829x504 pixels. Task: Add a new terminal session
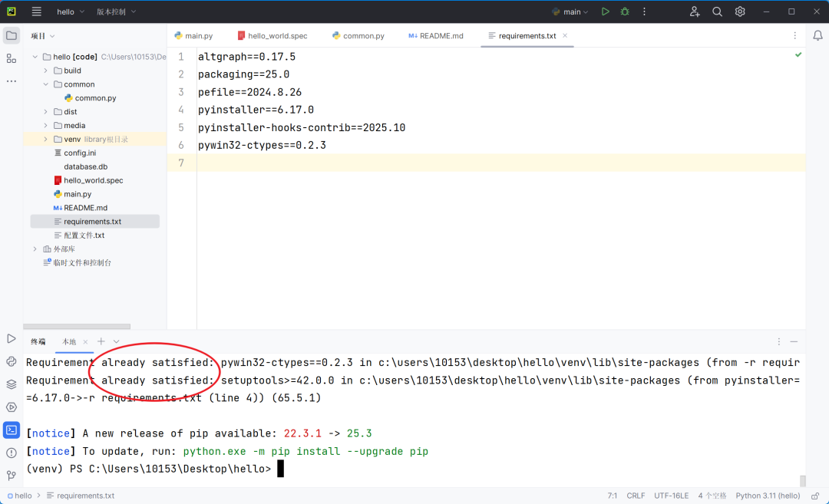(101, 341)
